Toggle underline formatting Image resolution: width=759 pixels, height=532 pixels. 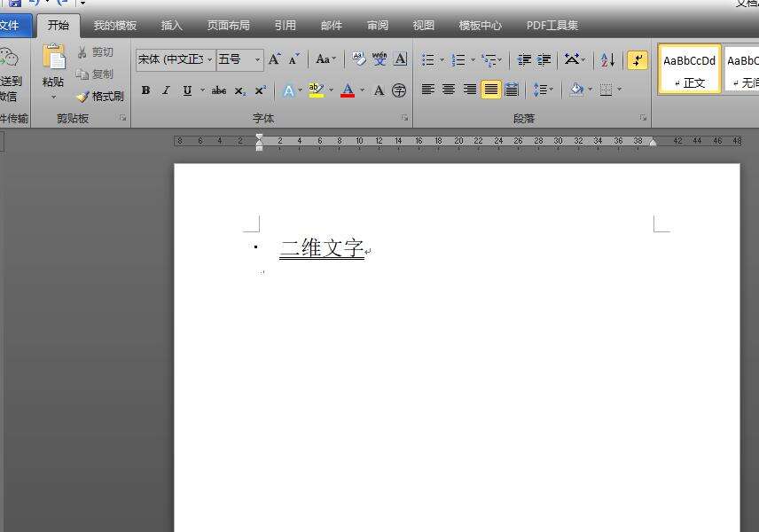pos(187,90)
